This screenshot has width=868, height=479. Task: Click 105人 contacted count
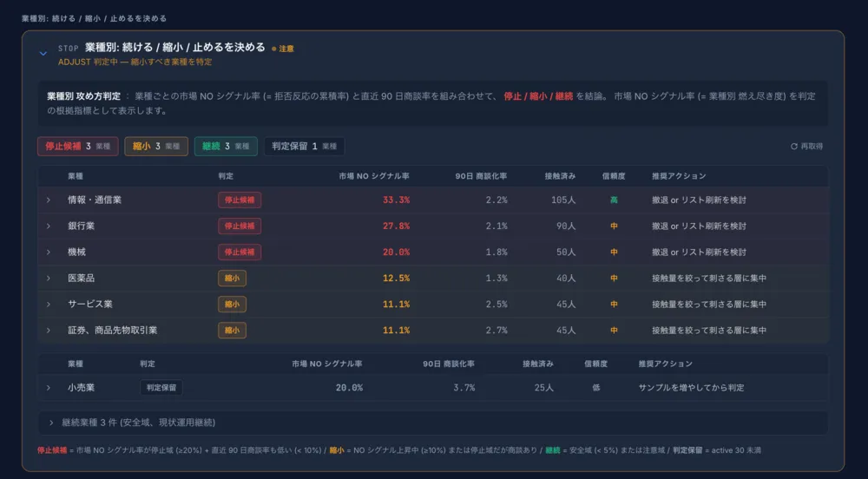[x=563, y=200]
